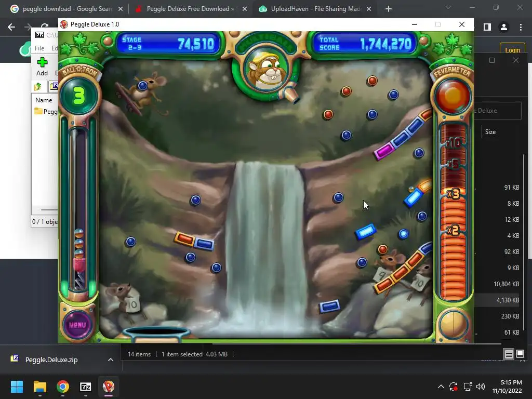This screenshot has width=532, height=399.
Task: Open the purple MENU button in Peggle
Action: click(x=77, y=325)
